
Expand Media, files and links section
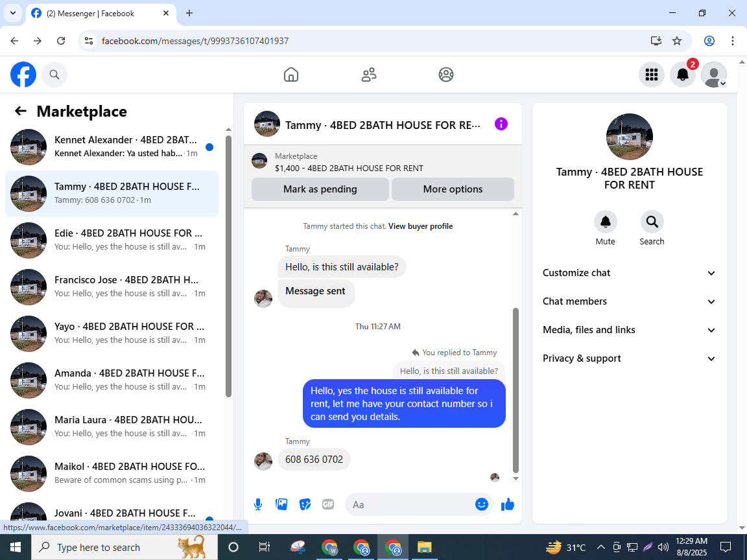pos(629,330)
